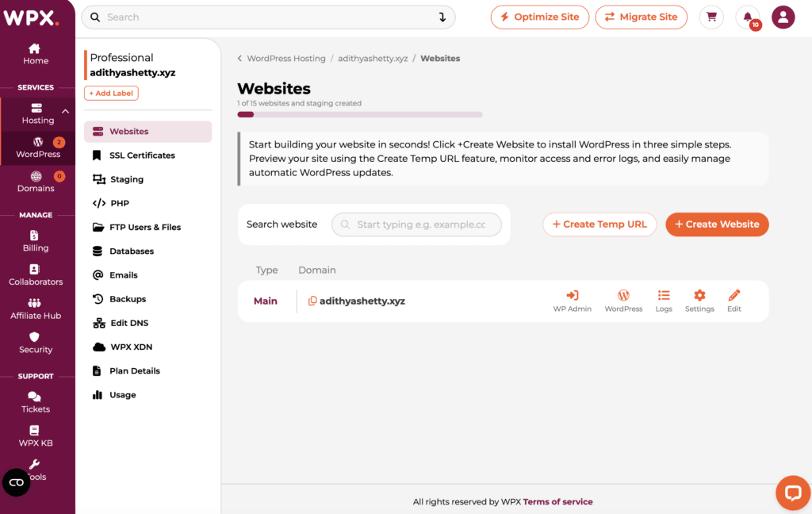Click WordPress icon in website row
The image size is (812, 514).
pos(623,301)
